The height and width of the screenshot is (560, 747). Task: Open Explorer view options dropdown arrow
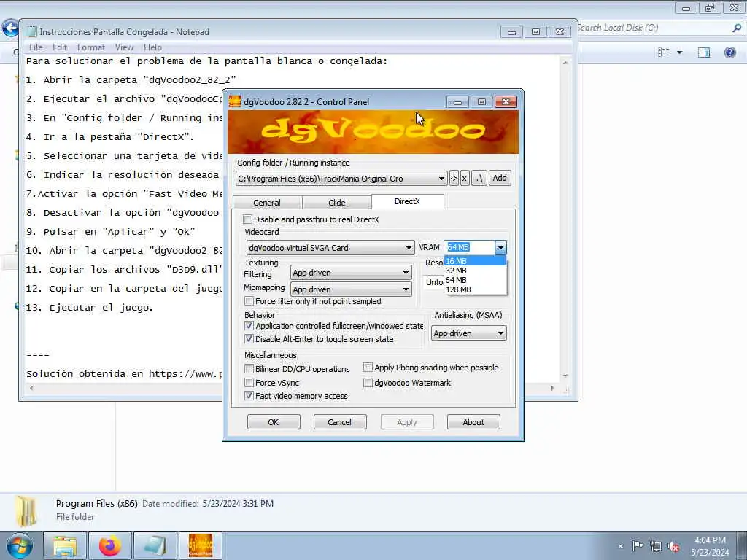[x=679, y=52]
